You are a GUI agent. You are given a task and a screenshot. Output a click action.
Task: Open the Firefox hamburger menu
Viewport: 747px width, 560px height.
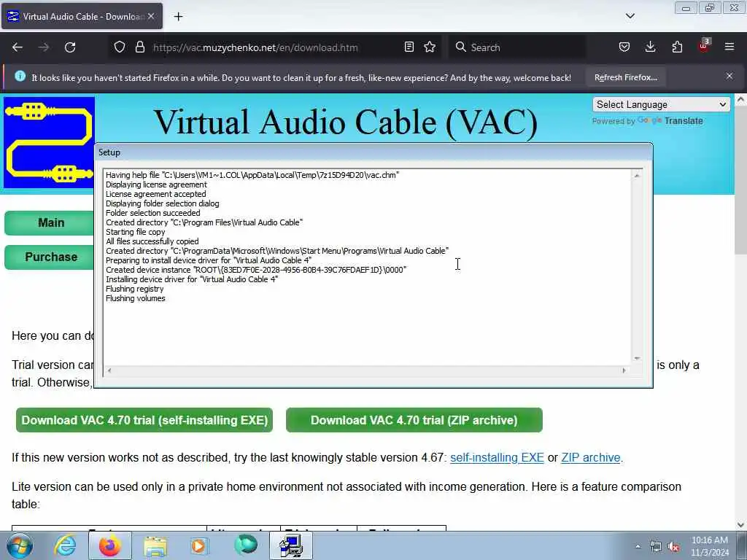click(x=729, y=47)
